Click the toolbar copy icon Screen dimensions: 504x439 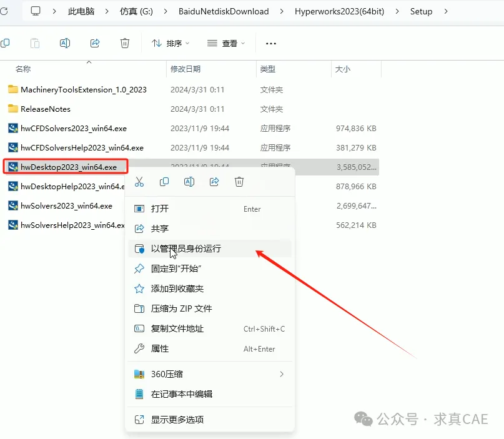(5, 43)
